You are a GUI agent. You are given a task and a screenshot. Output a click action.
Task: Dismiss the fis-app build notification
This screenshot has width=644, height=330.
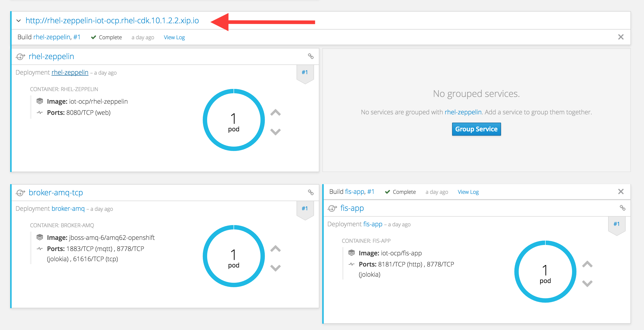coord(621,191)
